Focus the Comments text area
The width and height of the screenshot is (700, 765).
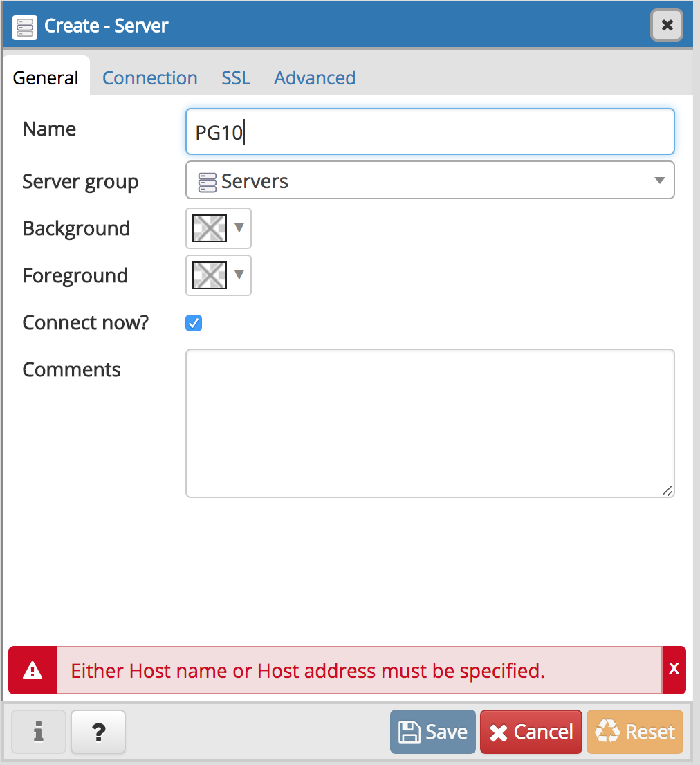(x=430, y=423)
